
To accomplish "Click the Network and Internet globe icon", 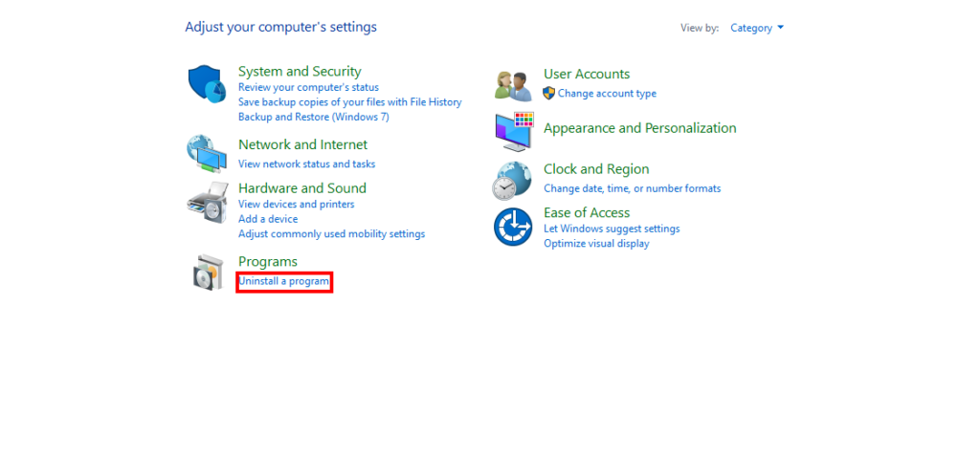I will (x=205, y=151).
